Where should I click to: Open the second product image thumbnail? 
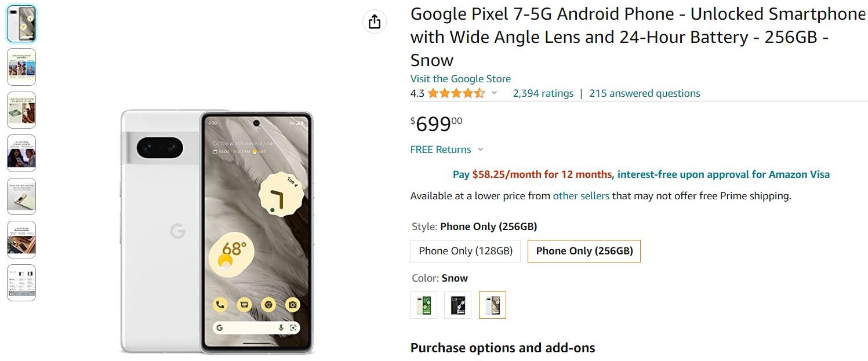coord(21,67)
